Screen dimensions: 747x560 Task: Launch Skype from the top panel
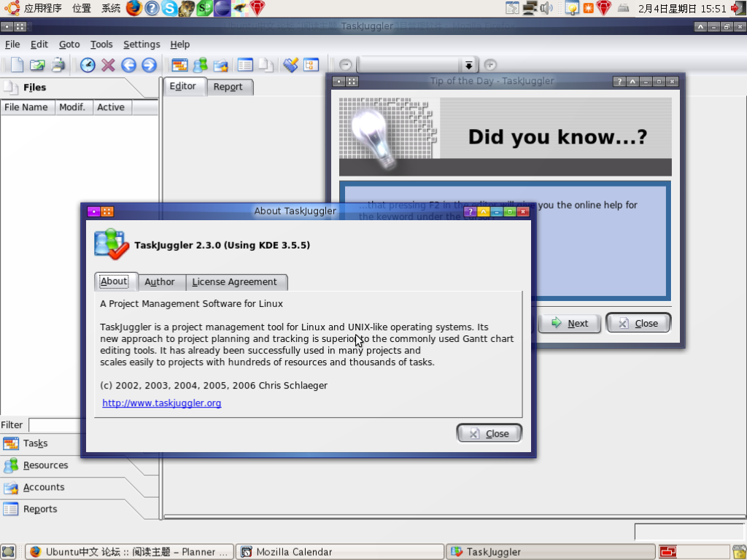point(169,8)
